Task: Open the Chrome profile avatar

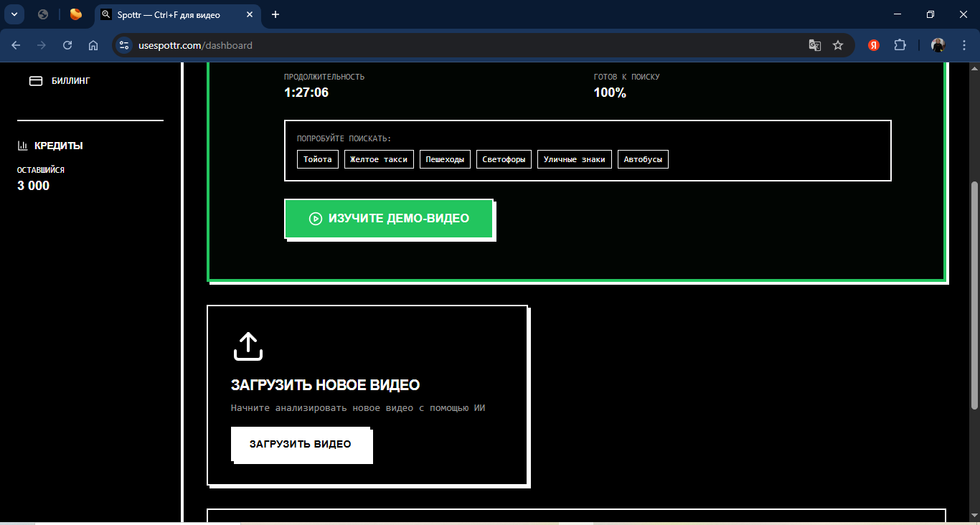Action: pos(938,45)
